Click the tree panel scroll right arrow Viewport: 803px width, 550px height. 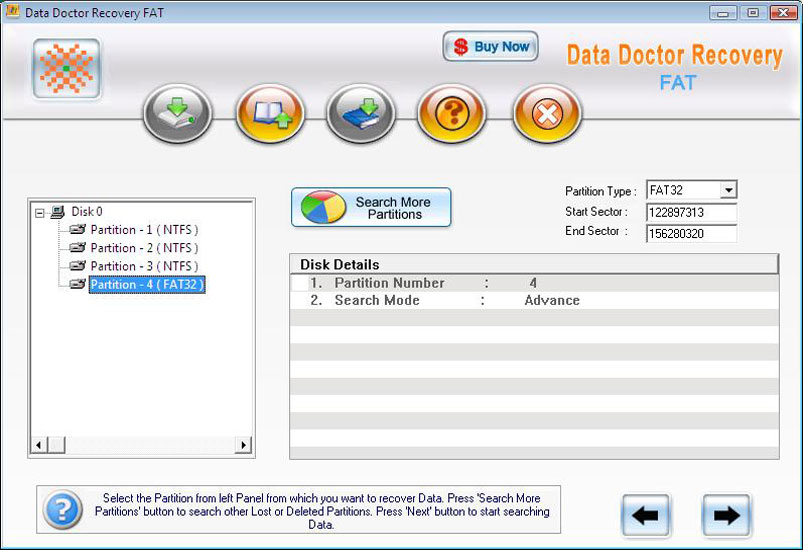coord(243,445)
